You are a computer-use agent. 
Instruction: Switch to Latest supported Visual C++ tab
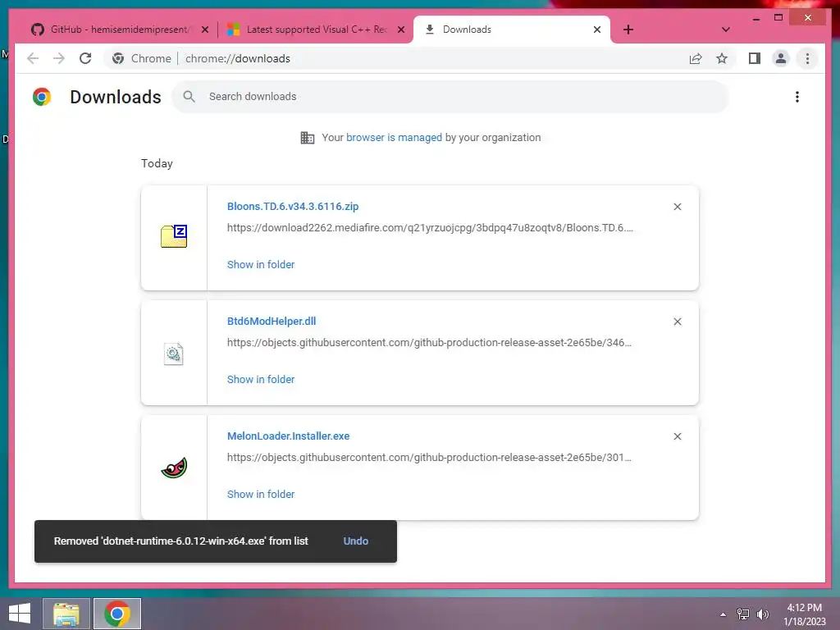[x=315, y=30]
